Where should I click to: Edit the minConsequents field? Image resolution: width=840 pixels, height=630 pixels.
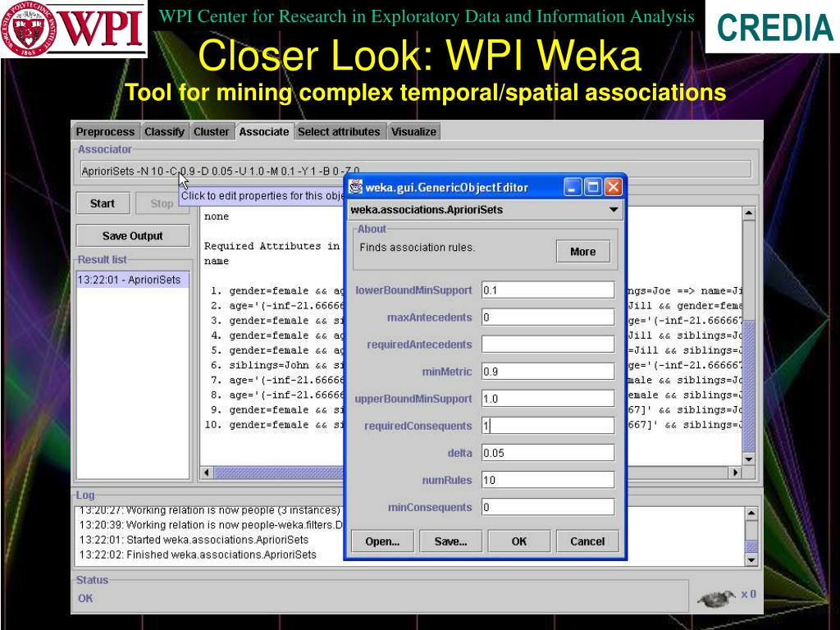pos(547,507)
